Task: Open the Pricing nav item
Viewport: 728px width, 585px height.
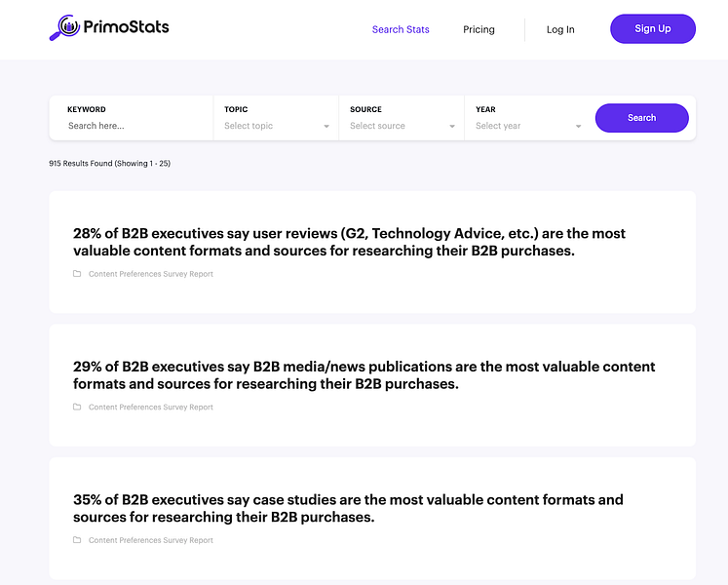Action: click(479, 29)
